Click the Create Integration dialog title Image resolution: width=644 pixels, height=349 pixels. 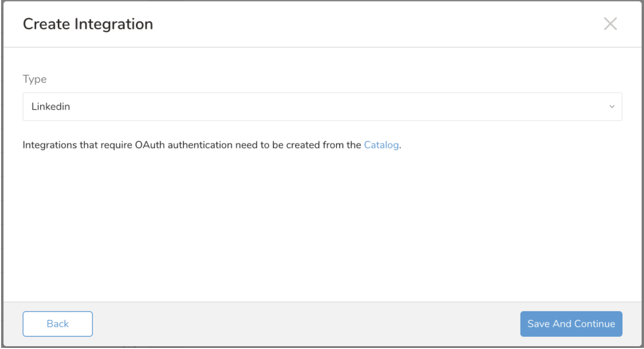(x=88, y=24)
